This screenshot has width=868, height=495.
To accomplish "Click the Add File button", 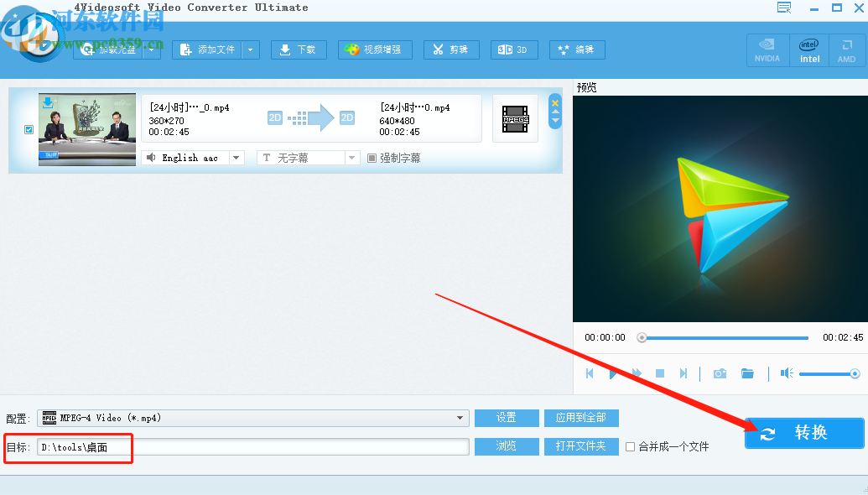I will coord(208,49).
